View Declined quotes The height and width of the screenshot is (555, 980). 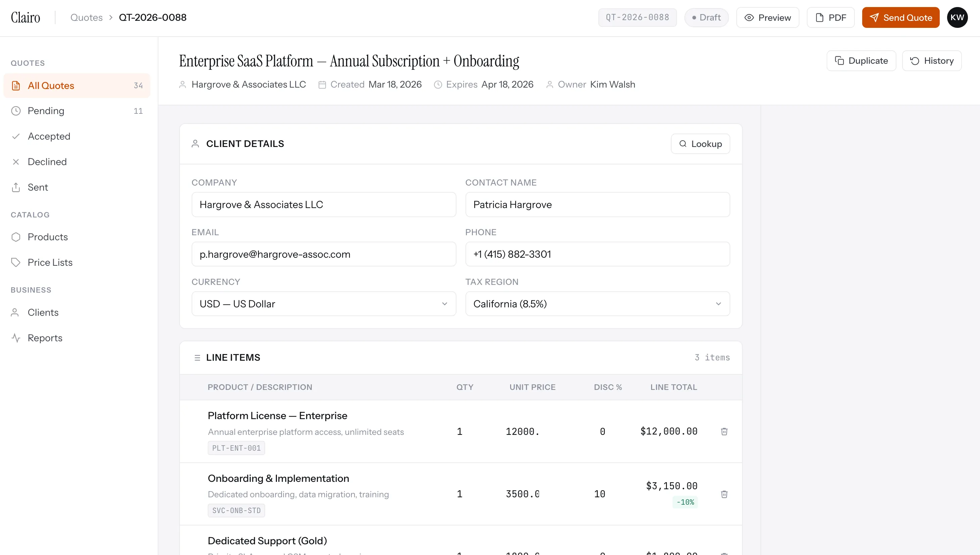coord(77,162)
